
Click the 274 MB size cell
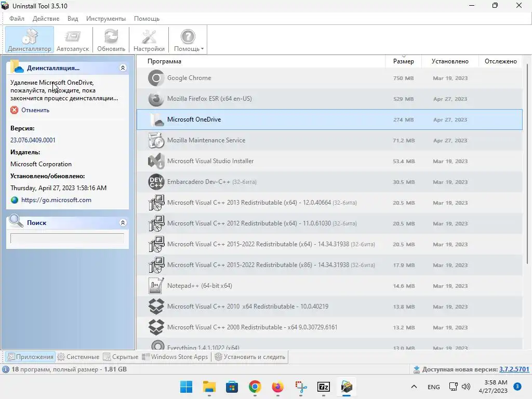403,120
